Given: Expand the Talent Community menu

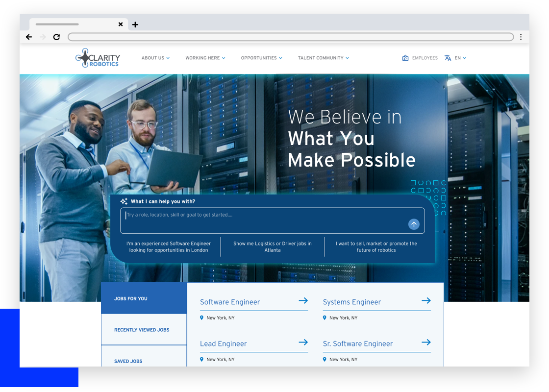Looking at the screenshot, I should (x=324, y=58).
